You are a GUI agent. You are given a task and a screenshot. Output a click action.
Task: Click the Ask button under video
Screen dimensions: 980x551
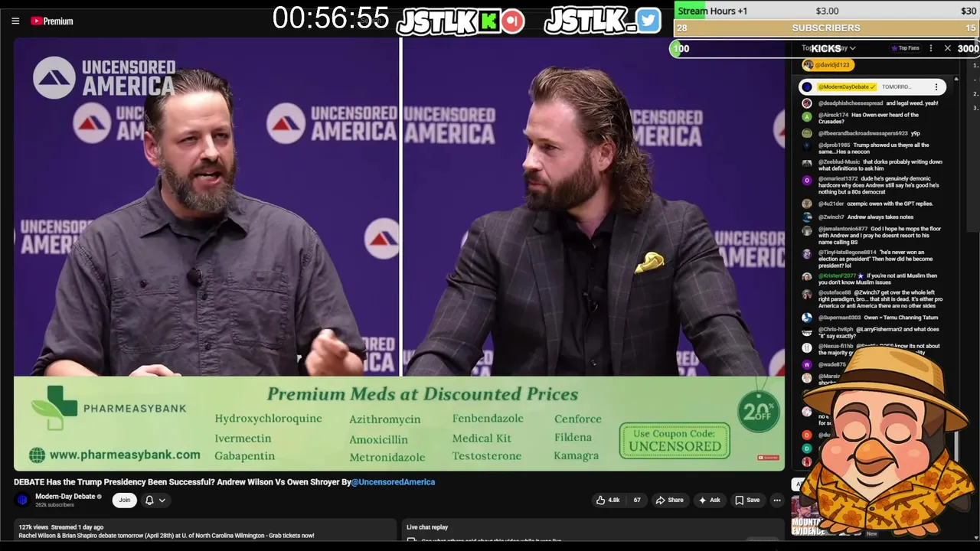[x=709, y=500]
